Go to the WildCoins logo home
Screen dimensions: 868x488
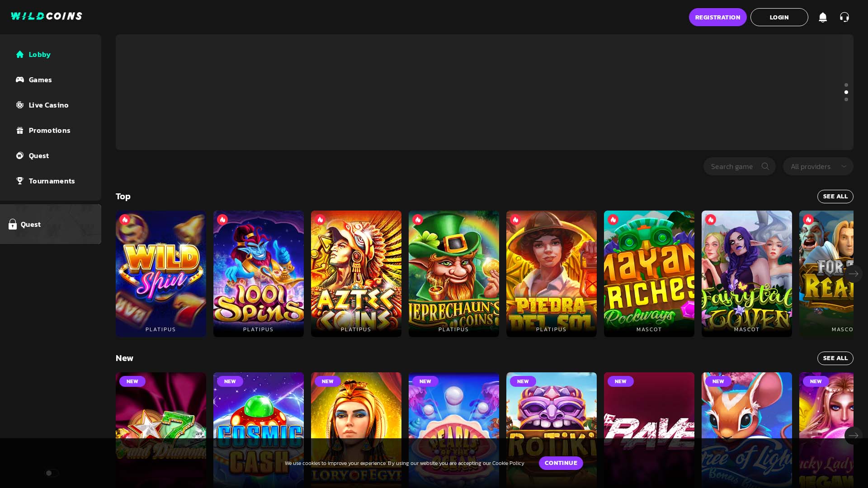[x=47, y=16]
